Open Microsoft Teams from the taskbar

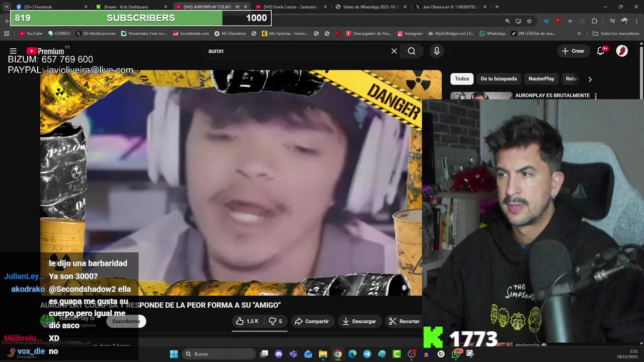coord(293,354)
